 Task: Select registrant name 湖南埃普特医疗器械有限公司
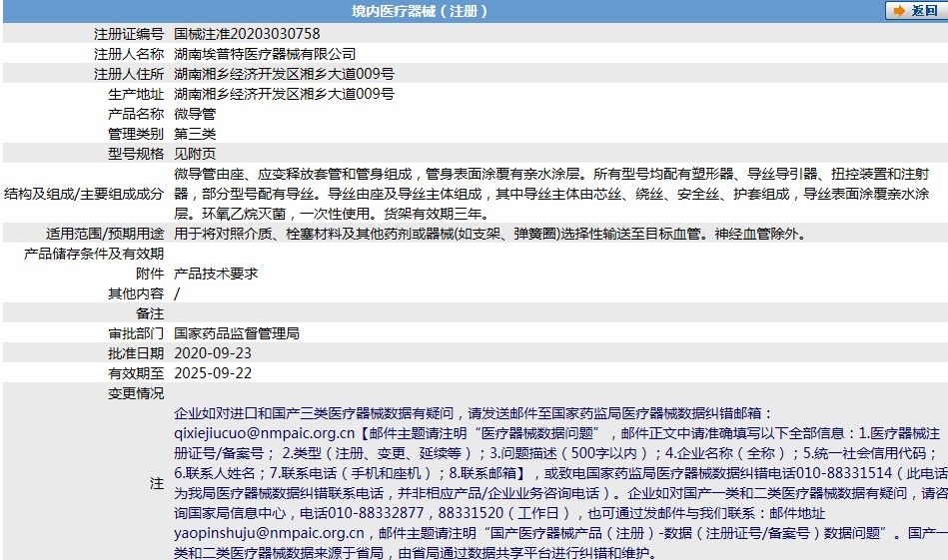pyautogui.click(x=265, y=54)
